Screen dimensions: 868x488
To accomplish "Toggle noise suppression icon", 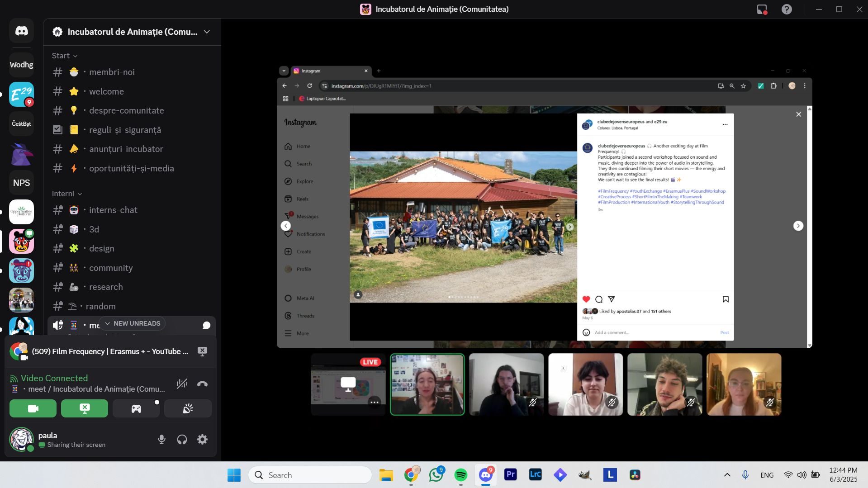I will 182,384.
